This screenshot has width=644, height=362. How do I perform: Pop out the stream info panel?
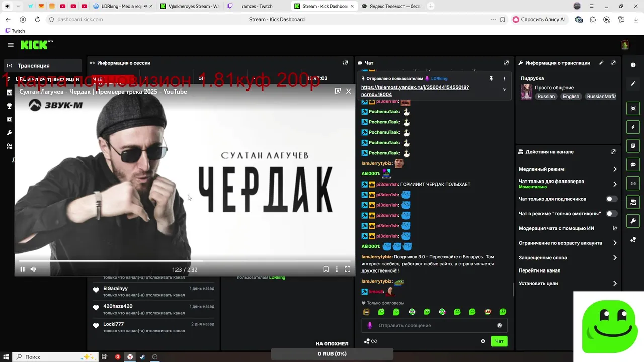coord(613,63)
